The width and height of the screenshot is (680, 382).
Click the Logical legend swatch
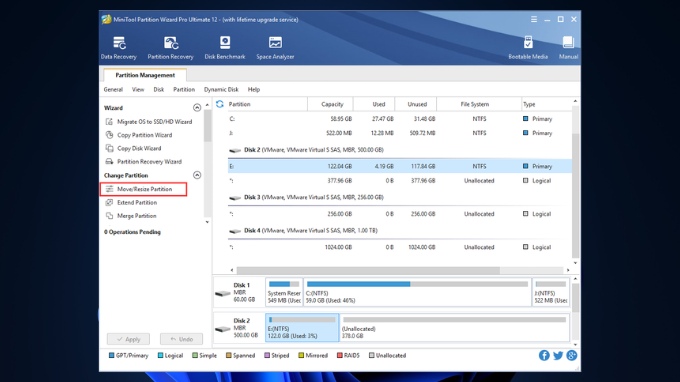tap(160, 356)
